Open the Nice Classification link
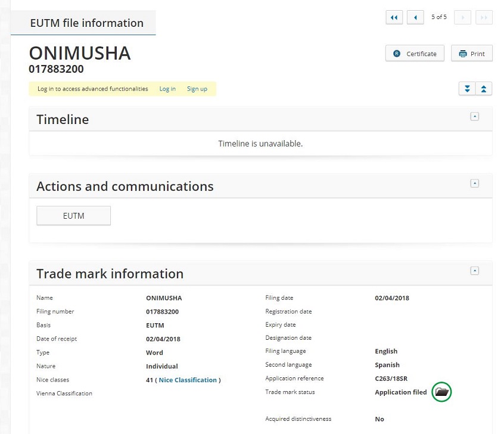This screenshot has width=504, height=434. pyautogui.click(x=188, y=380)
